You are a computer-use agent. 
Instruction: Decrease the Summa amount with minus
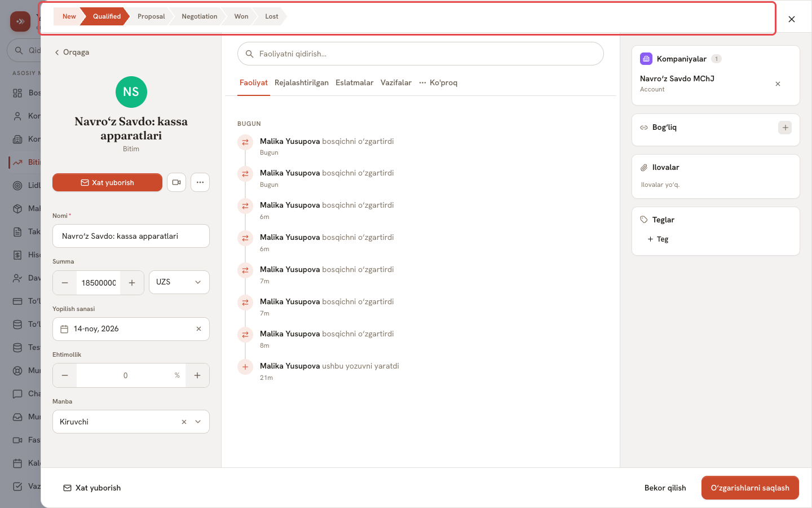[x=65, y=283]
